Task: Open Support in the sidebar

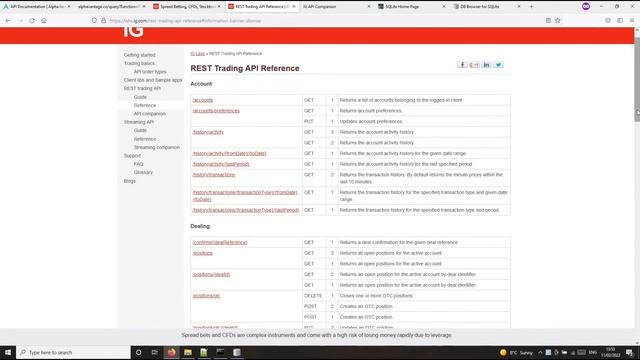Action: click(132, 156)
